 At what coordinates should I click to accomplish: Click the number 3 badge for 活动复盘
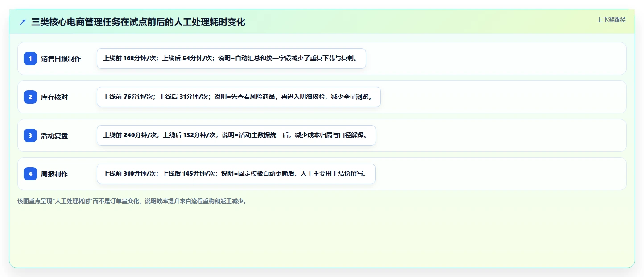30,135
